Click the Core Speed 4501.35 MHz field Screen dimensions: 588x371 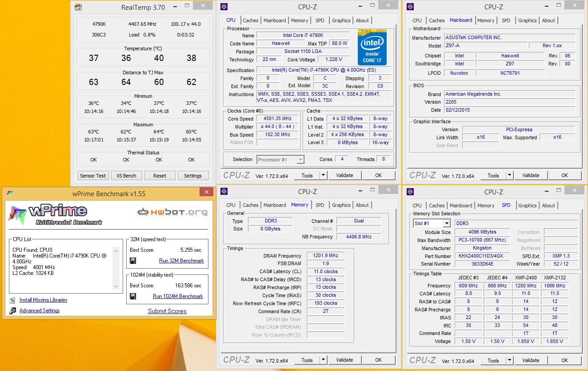278,119
